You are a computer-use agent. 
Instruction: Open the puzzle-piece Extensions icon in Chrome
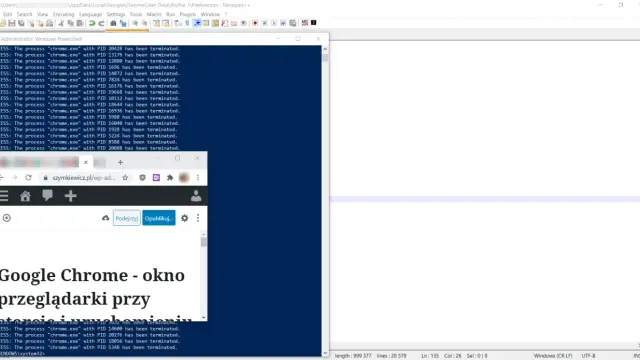pyautogui.click(x=170, y=178)
